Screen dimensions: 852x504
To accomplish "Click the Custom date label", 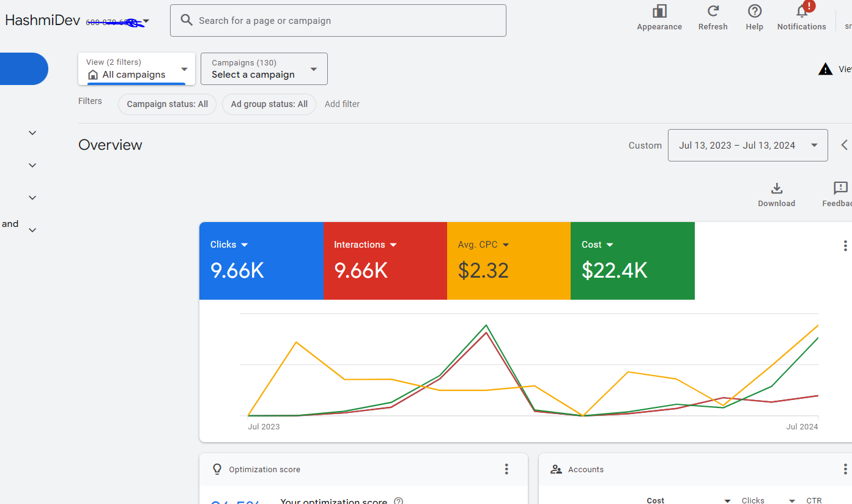I will 645,146.
